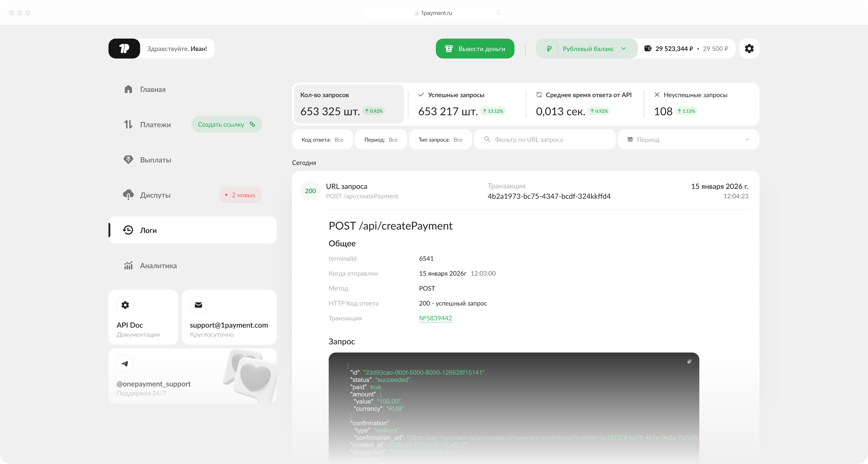868x464 pixels.
Task: Click the copy icon in the request code block
Action: [x=689, y=362]
